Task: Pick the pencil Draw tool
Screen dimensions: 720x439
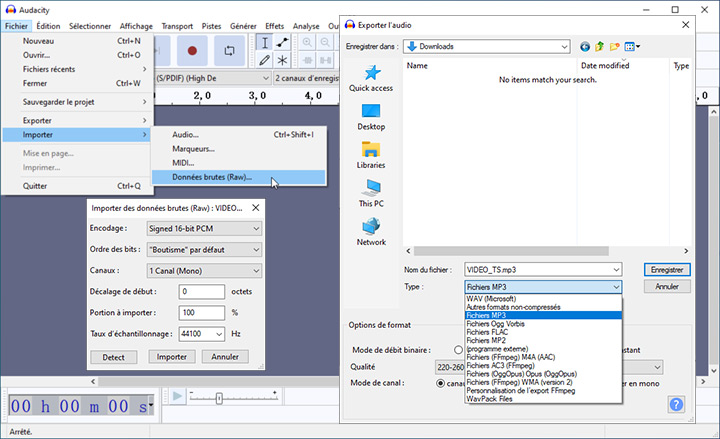Action: (x=264, y=60)
